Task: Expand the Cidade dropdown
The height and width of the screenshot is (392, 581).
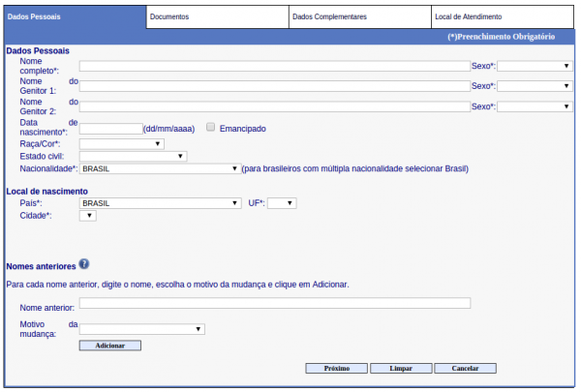Action: [88, 216]
